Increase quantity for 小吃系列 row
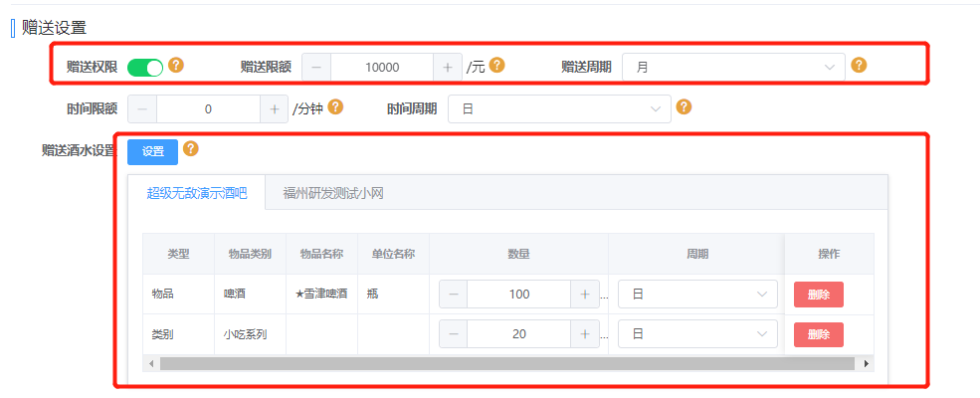980x398 pixels. coord(585,334)
